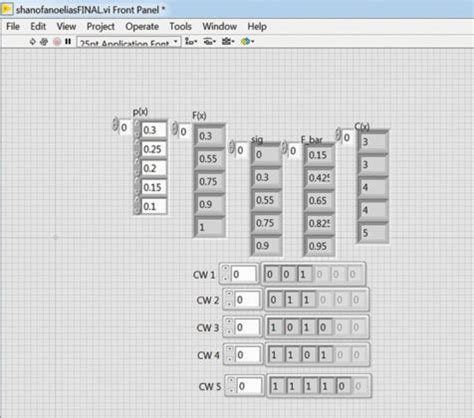This screenshot has height=418, width=474.
Task: Open the View menu
Action: [66, 26]
